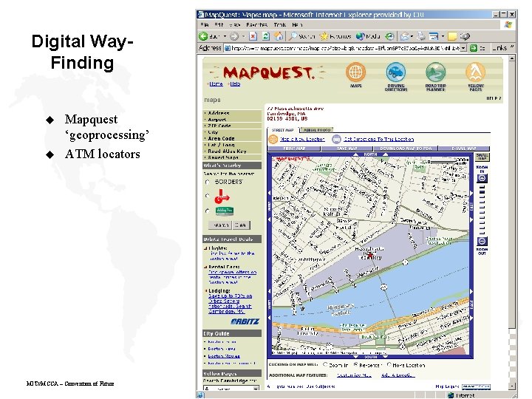Click the green Go arrow button
Viewport: 532px width, 399px height.
pos(474,48)
